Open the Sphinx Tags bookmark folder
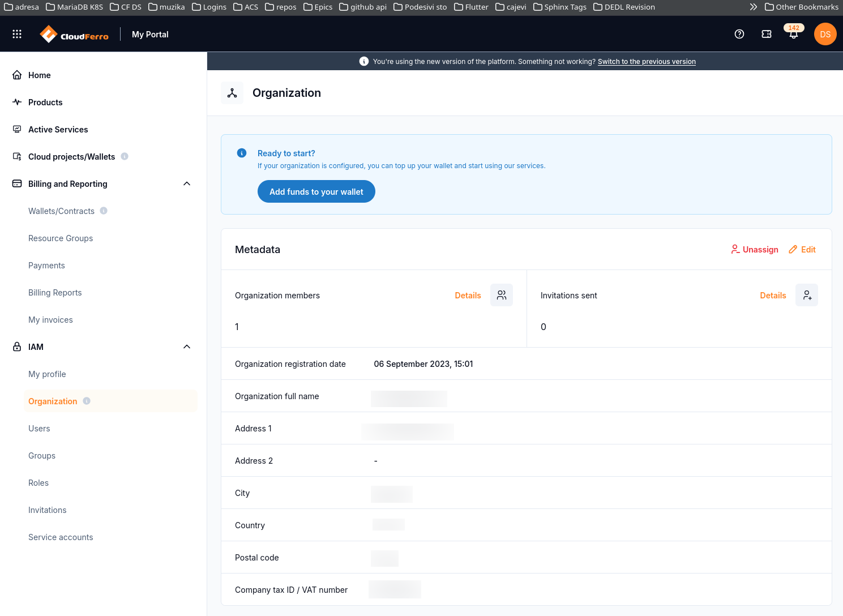This screenshot has height=616, width=843. point(560,7)
